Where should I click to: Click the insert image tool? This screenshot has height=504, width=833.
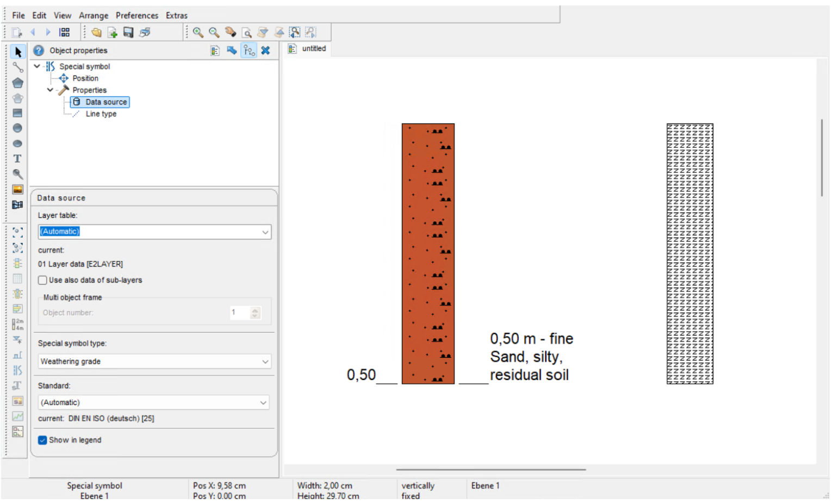point(17,189)
